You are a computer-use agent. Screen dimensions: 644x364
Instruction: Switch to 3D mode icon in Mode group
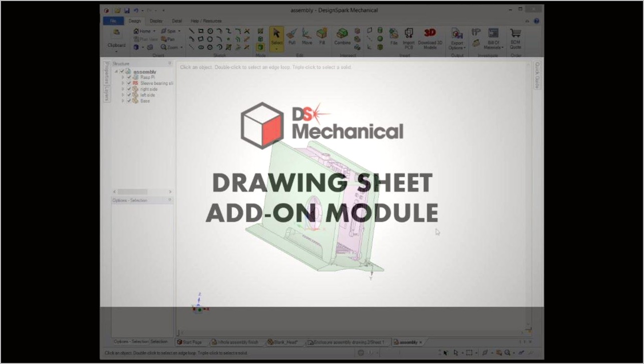coord(260,47)
